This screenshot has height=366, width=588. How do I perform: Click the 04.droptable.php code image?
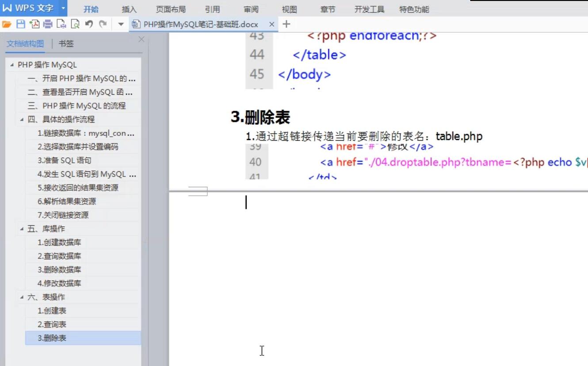(417, 162)
